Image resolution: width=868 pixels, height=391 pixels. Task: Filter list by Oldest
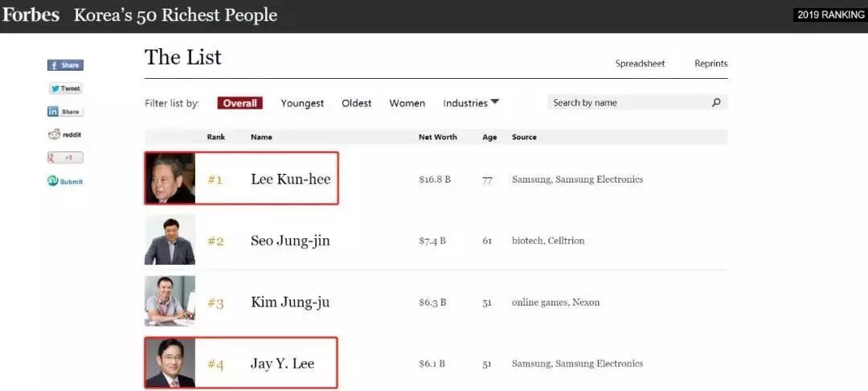tap(357, 103)
